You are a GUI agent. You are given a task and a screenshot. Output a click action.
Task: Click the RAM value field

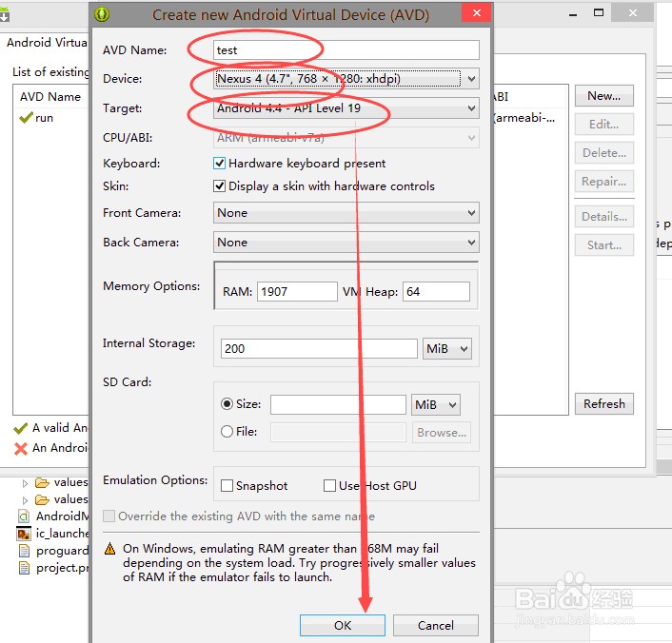[x=297, y=292]
